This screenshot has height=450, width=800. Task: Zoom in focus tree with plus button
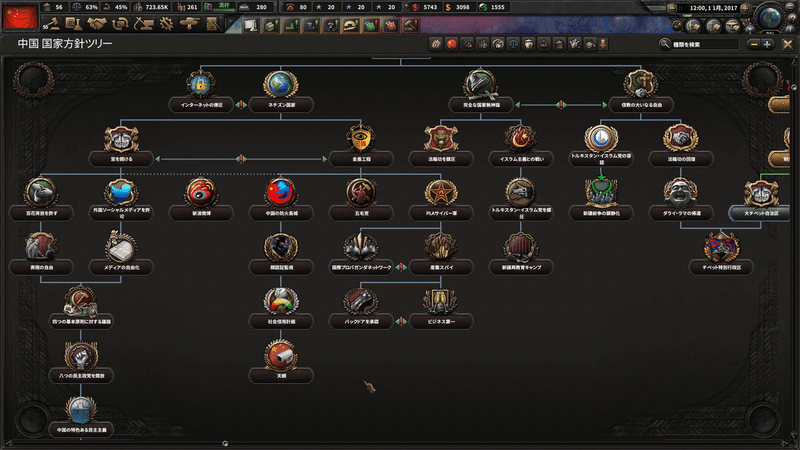pyautogui.click(x=767, y=44)
